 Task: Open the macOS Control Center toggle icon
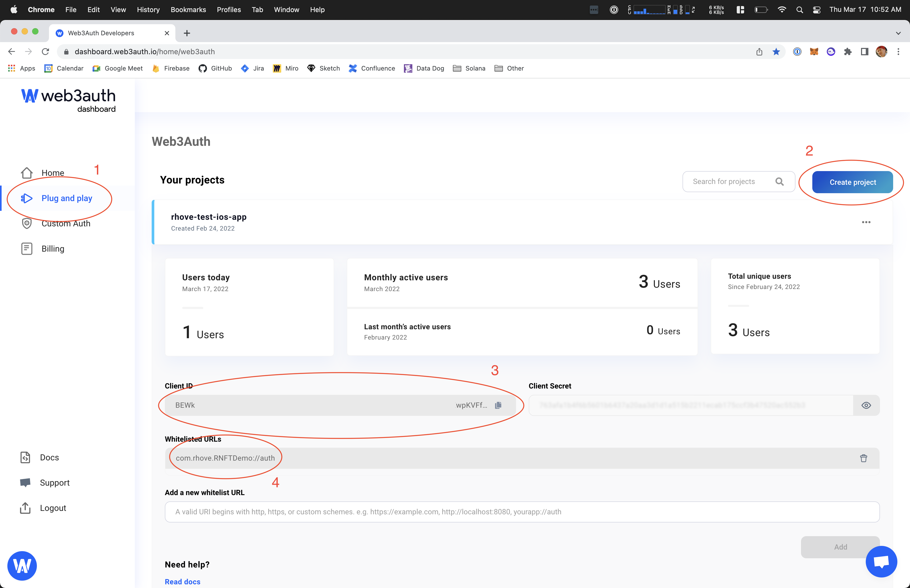pos(817,9)
